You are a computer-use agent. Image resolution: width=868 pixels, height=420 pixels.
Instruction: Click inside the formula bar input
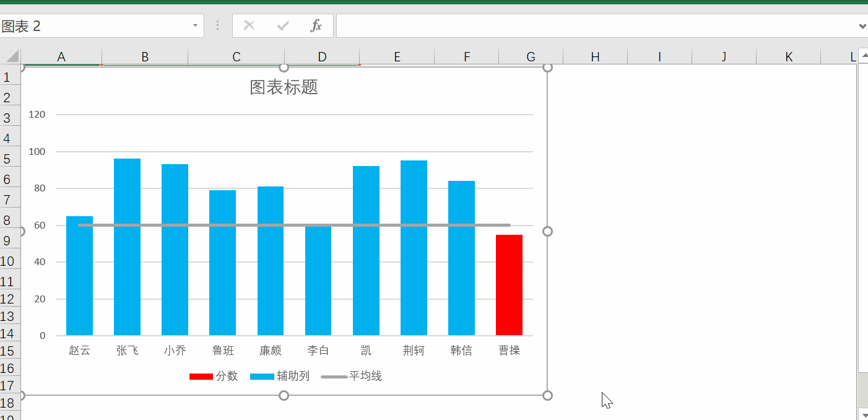click(597, 26)
